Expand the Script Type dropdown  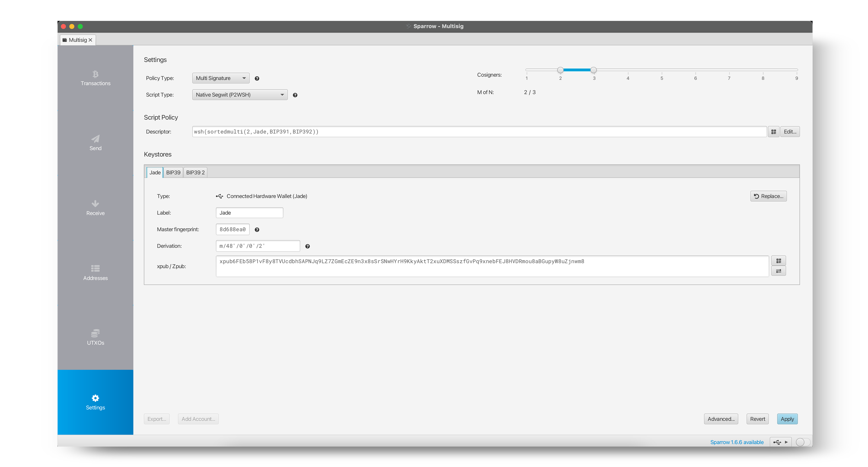pyautogui.click(x=239, y=95)
